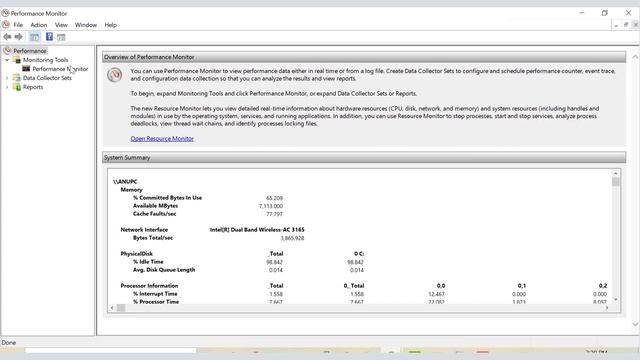Screen dimensions: 640x360
Task: Click the Performance Monitor graph icon in tree
Action: pyautogui.click(x=26, y=69)
